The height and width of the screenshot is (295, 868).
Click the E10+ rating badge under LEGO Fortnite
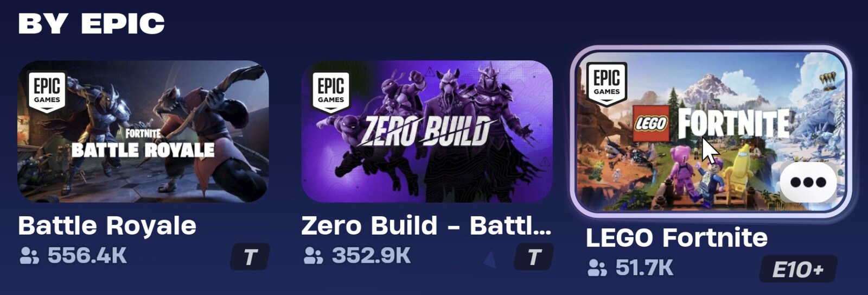point(797,269)
